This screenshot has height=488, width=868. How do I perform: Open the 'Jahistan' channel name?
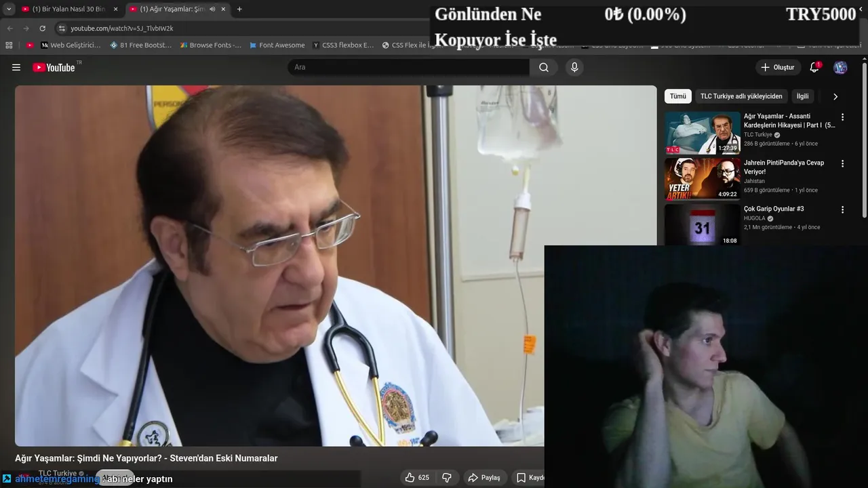click(754, 181)
